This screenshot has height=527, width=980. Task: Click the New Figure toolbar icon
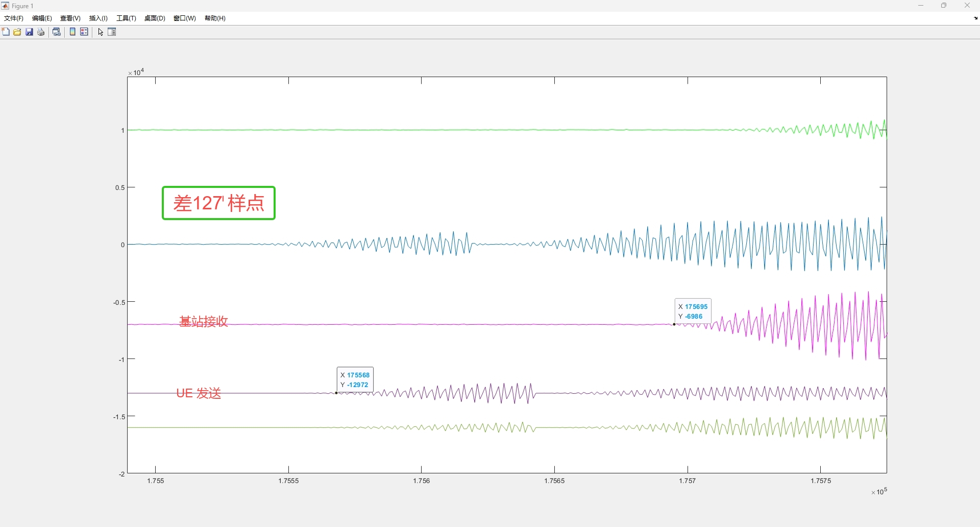(x=6, y=32)
